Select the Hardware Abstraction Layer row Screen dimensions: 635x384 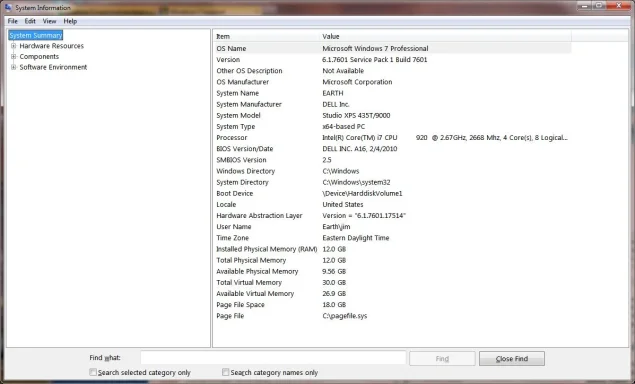(x=392, y=215)
